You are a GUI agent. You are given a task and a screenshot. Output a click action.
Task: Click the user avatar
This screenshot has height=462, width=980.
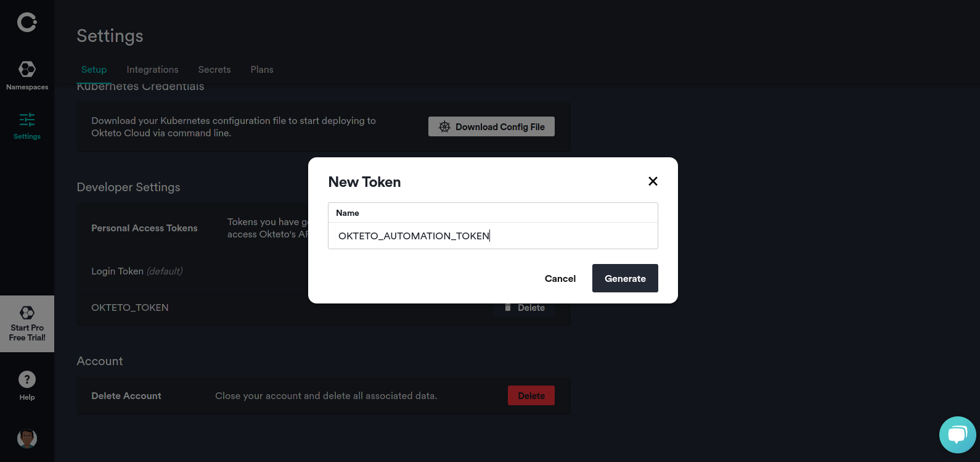(27, 439)
